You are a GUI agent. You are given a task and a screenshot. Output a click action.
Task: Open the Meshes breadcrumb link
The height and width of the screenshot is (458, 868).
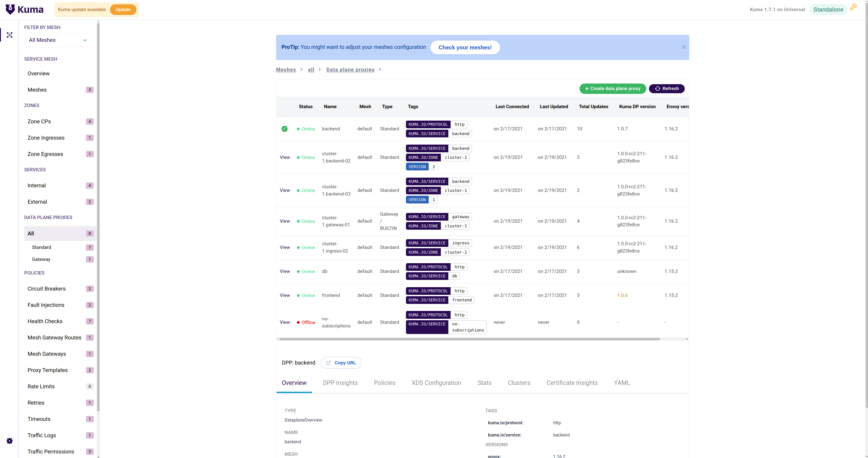pos(286,69)
